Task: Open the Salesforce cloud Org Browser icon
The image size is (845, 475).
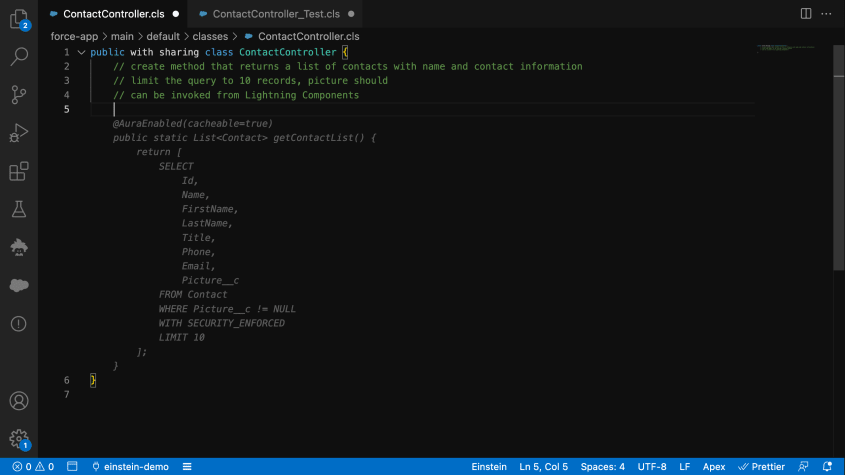Action: coord(19,285)
